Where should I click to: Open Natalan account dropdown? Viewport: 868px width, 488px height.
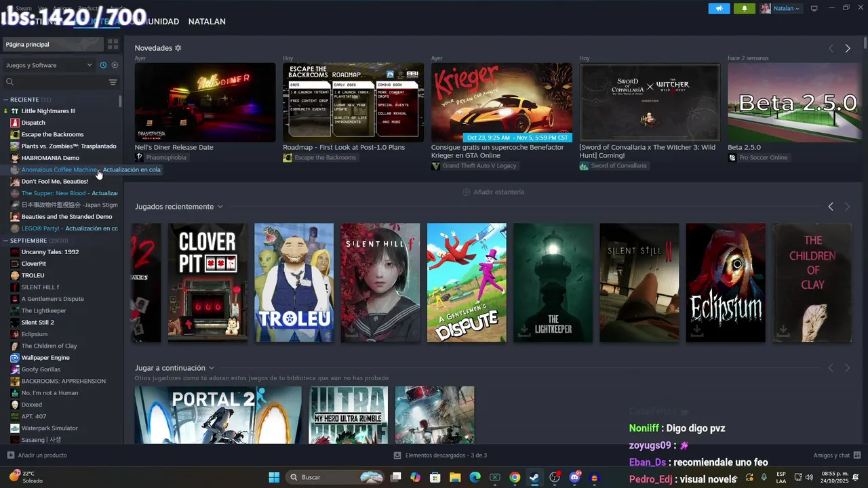(780, 8)
